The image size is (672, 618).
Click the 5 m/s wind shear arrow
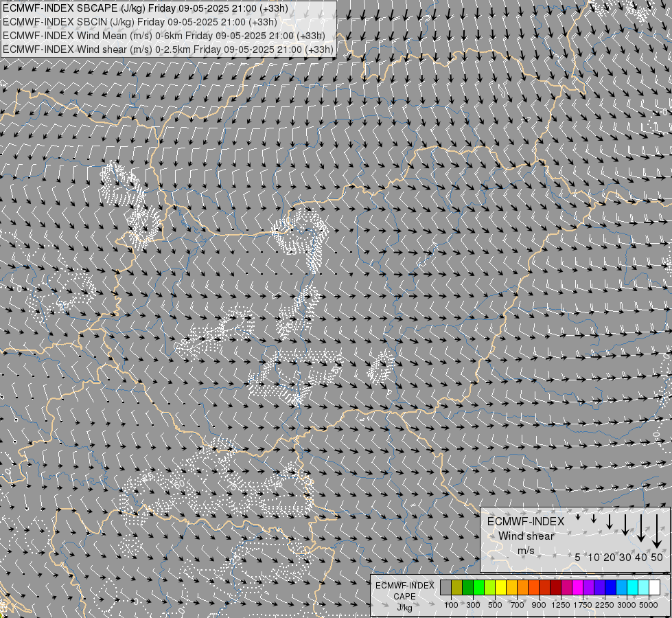point(578,517)
